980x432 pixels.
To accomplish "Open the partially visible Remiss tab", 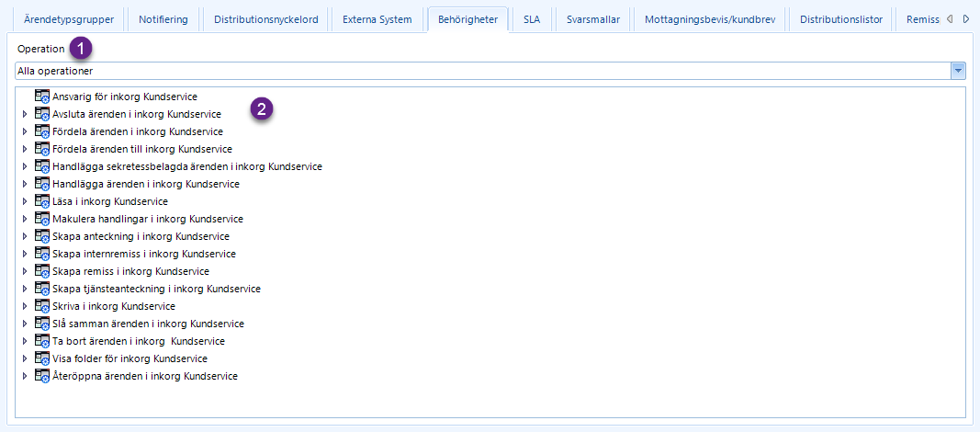I will [921, 19].
